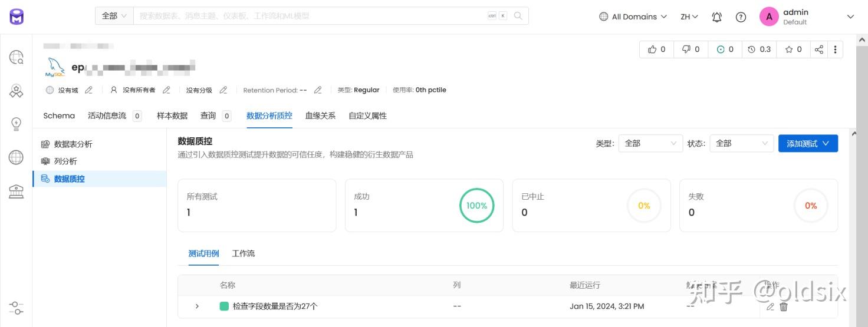
Task: Open the 检查字段数量是否为27个 test case
Action: (x=275, y=306)
